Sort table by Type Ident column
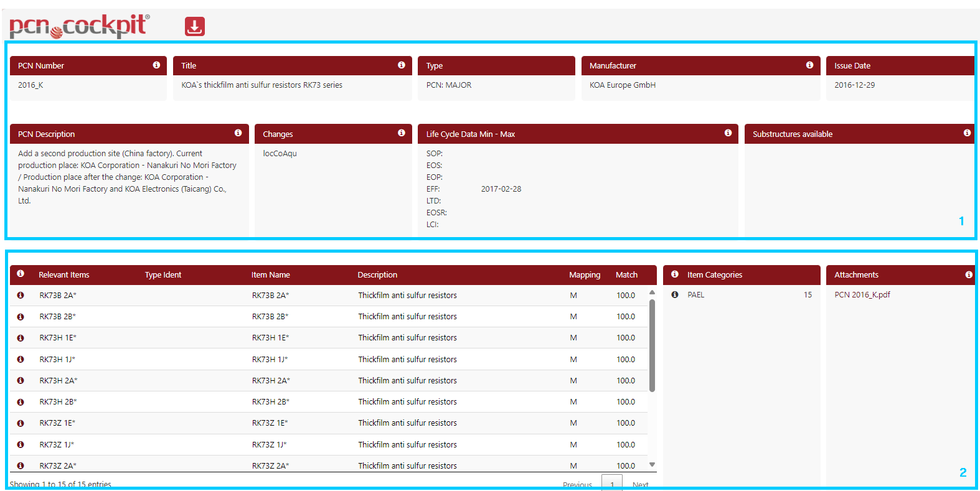Viewport: 980px width, 491px height. coord(163,274)
